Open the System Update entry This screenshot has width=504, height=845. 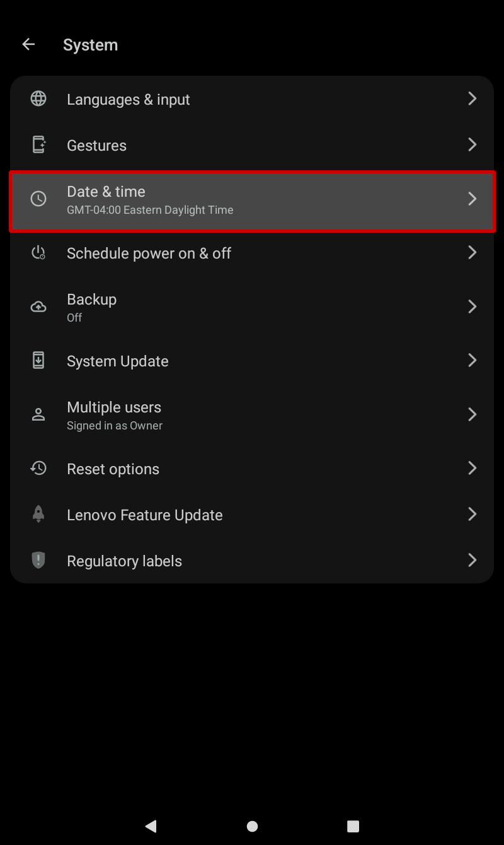252,361
